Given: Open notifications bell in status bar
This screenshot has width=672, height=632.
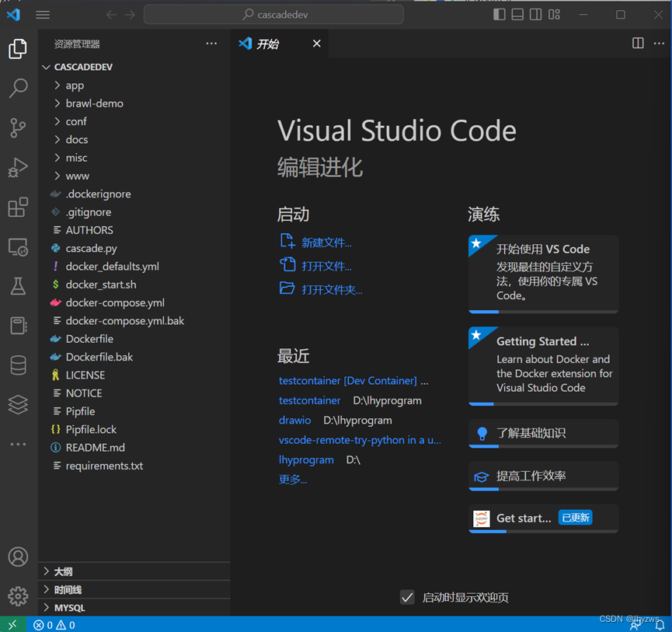Looking at the screenshot, I should (660, 627).
